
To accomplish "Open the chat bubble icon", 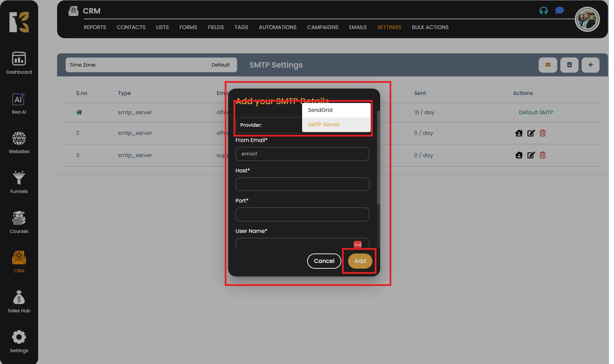I will click(559, 11).
